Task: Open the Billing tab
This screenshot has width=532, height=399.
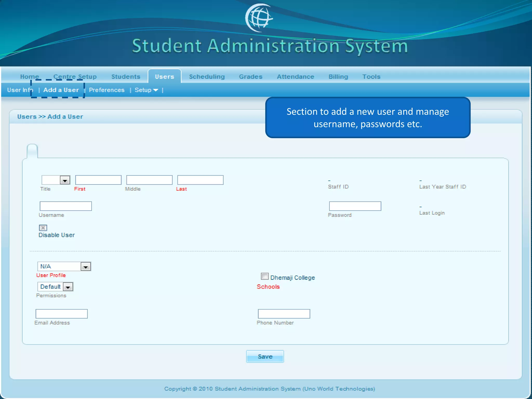Action: tap(338, 77)
